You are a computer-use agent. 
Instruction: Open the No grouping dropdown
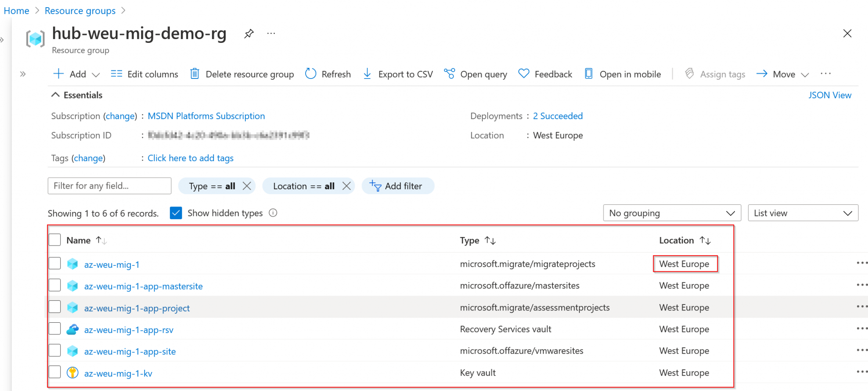tap(672, 213)
